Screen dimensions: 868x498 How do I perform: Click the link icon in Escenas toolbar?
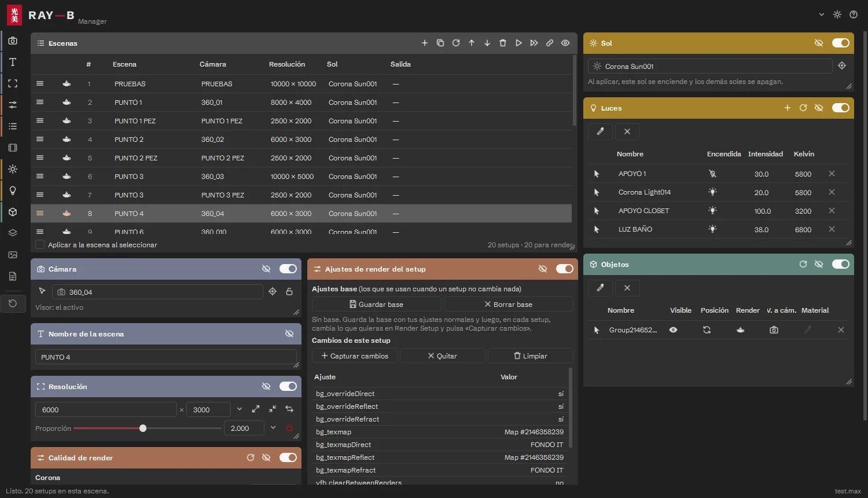coord(550,43)
